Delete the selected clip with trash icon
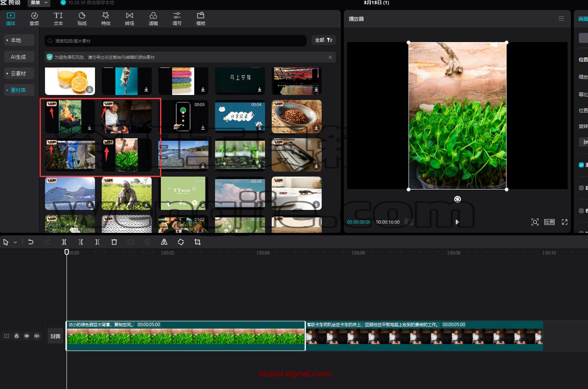 [114, 242]
